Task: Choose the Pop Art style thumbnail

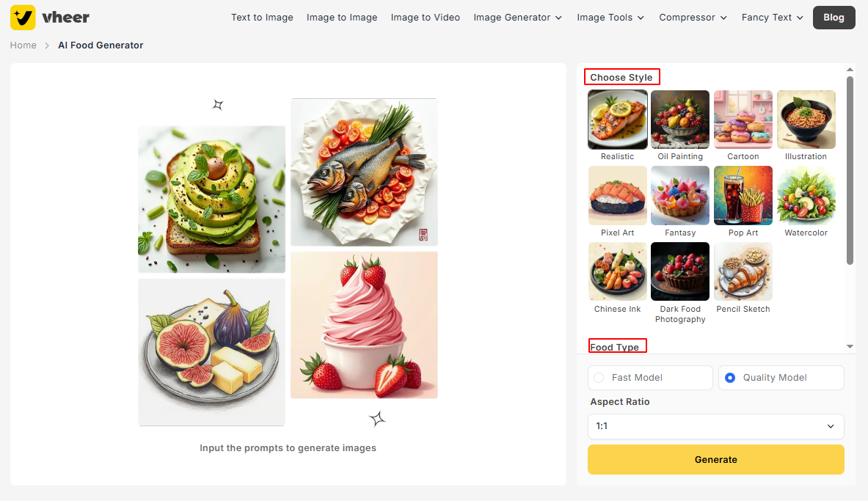Action: pos(743,195)
